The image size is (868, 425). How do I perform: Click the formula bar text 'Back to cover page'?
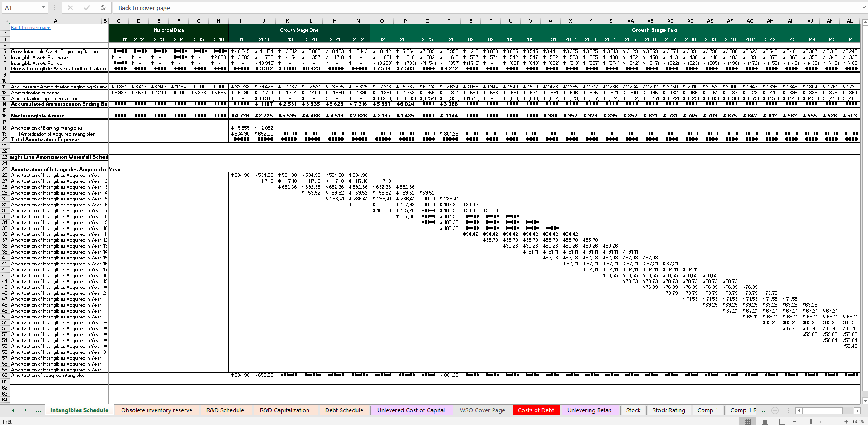coord(144,8)
